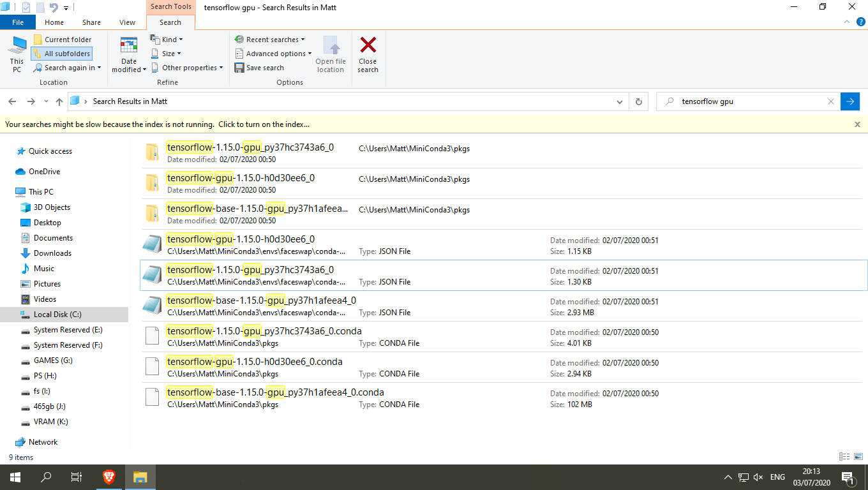Viewport: 868px width, 490px height.
Task: Click the up one level arrow
Action: click(x=59, y=101)
